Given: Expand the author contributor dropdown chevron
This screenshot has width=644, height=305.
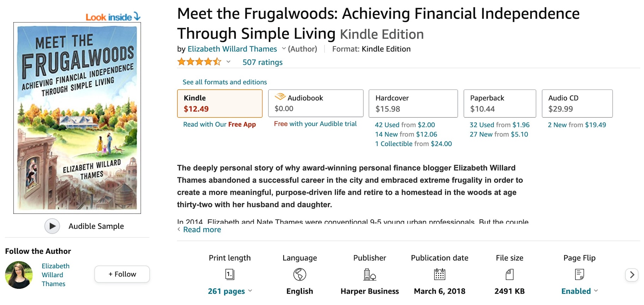Looking at the screenshot, I should (x=284, y=48).
